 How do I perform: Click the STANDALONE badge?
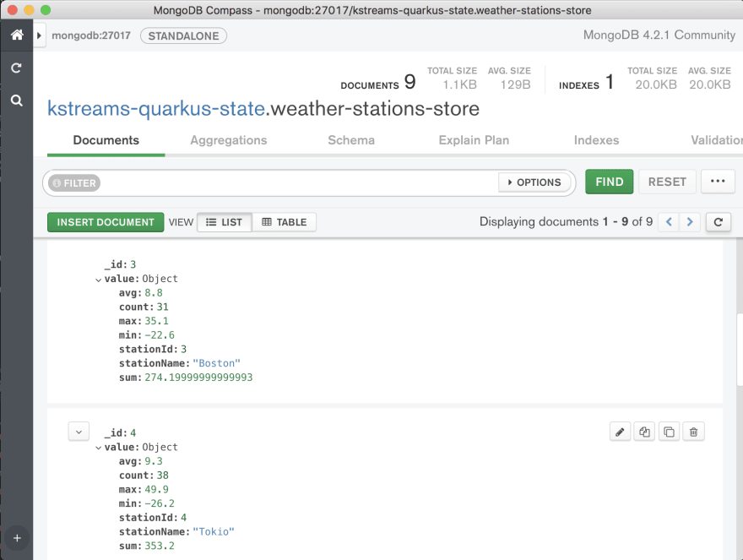(x=183, y=36)
